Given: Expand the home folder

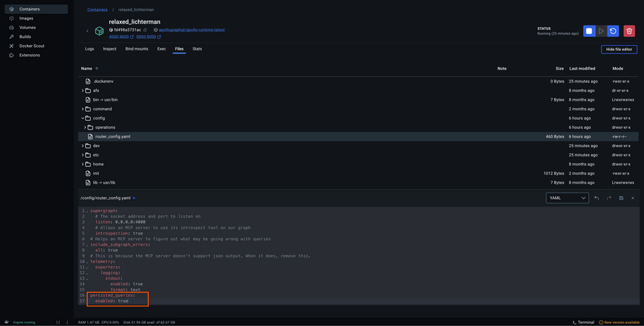Looking at the screenshot, I should 83,164.
